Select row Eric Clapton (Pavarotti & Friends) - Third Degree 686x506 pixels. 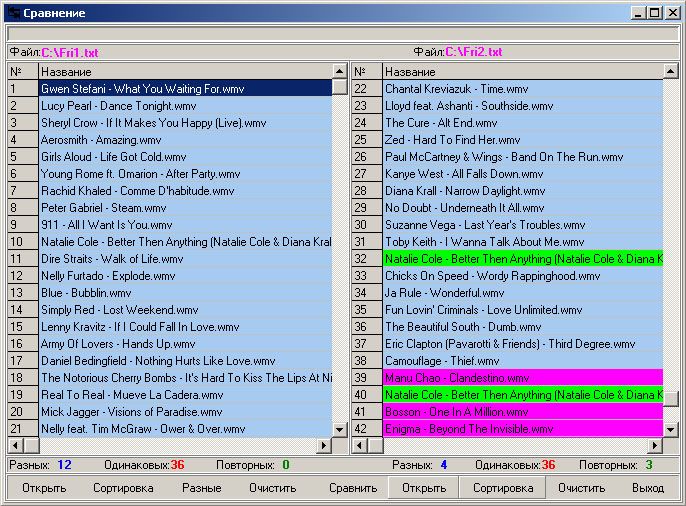click(x=523, y=344)
